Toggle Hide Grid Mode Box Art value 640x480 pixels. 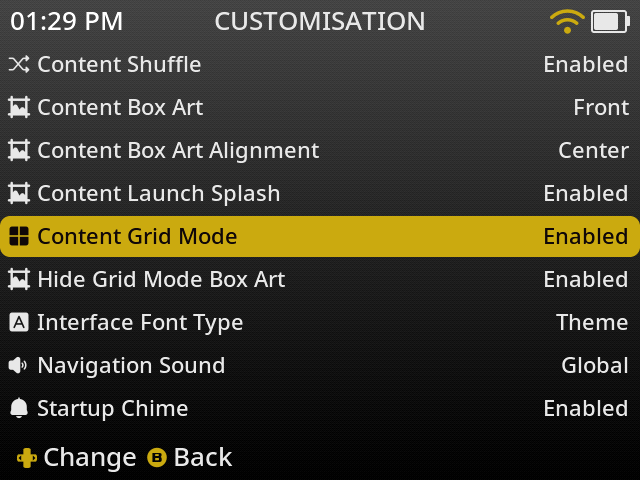point(585,280)
